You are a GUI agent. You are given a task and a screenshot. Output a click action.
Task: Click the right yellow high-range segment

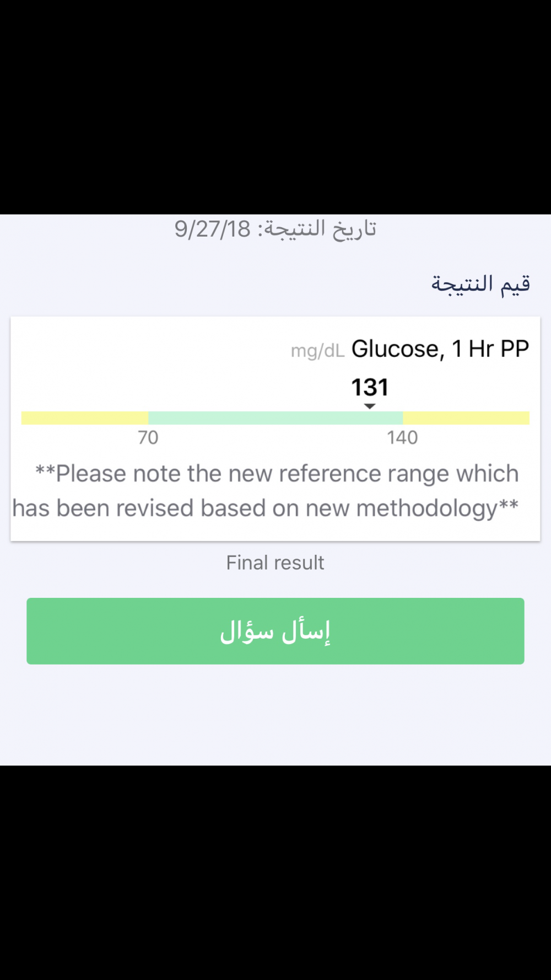tap(466, 418)
